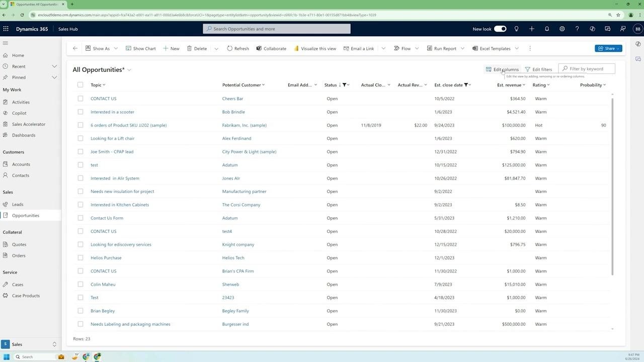Viewport: 644px width, 362px height.
Task: Open the Sales area switcher at bottom
Action: point(31,344)
